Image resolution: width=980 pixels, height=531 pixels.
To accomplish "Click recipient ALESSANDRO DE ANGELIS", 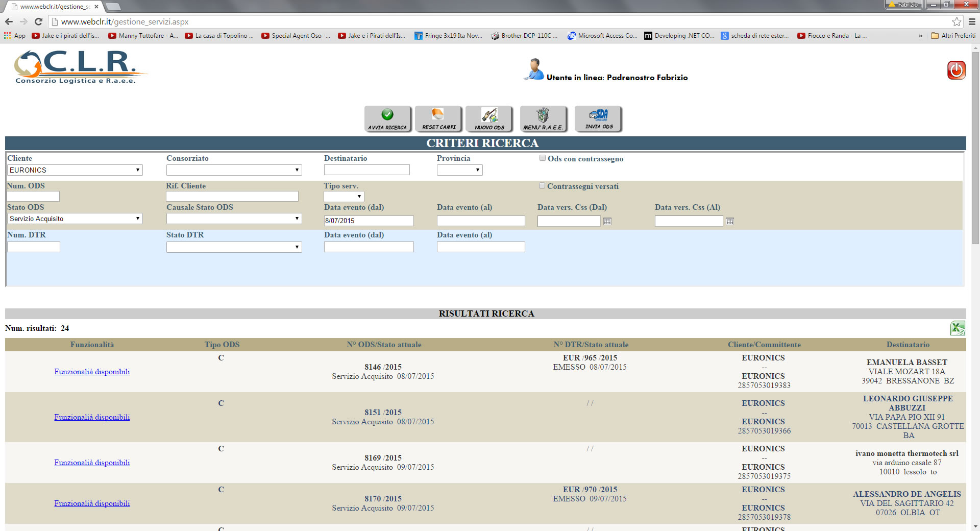I will click(907, 494).
